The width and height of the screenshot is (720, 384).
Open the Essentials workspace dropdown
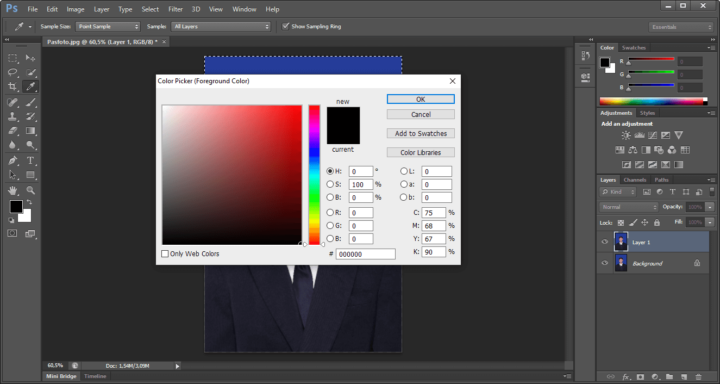[681, 27]
